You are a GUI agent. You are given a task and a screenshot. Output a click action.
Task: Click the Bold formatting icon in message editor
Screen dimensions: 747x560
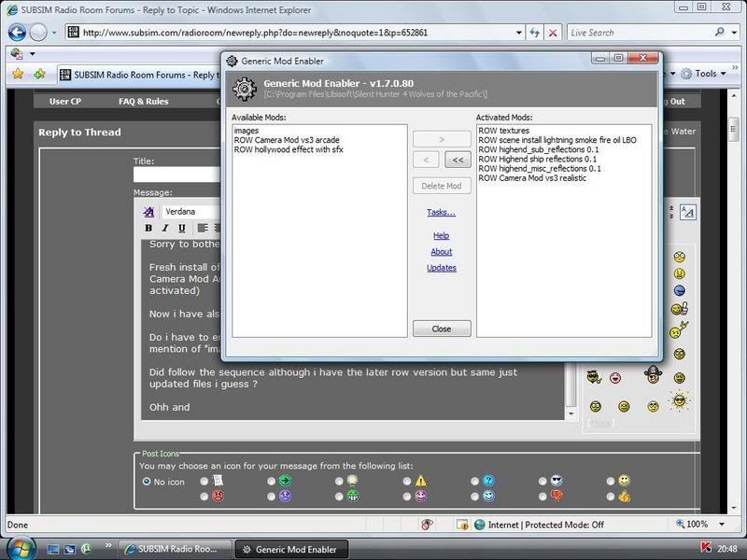pos(148,228)
